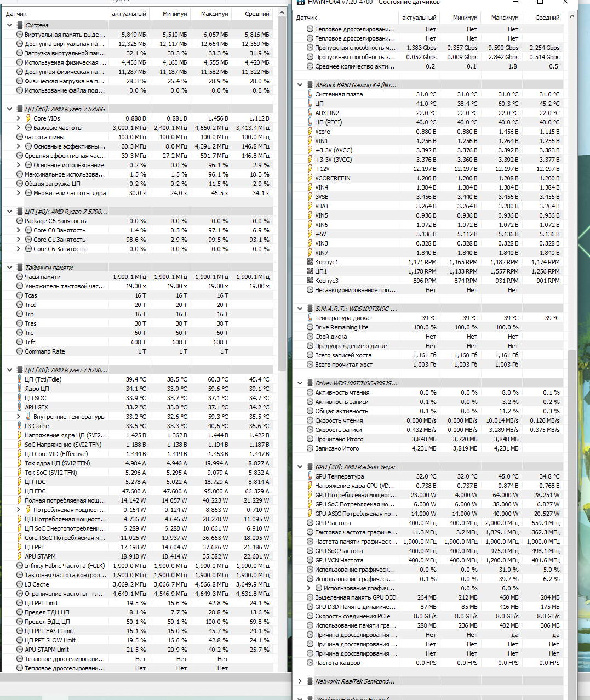Click the thermometer icon for ЦП (Tctl/Tdie)
The image size is (590, 700).
coord(20,379)
